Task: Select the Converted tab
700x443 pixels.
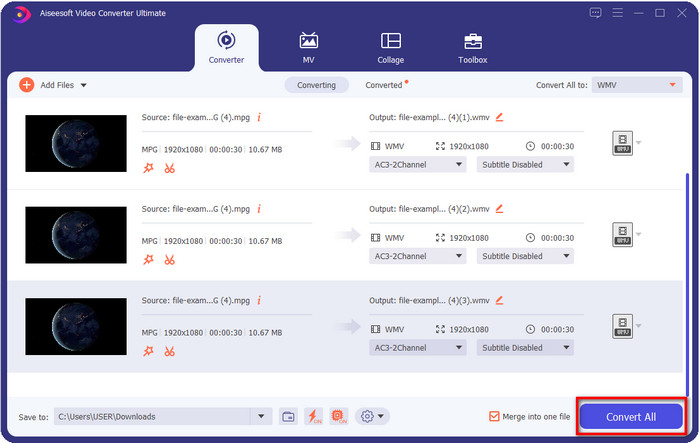Action: coord(384,85)
